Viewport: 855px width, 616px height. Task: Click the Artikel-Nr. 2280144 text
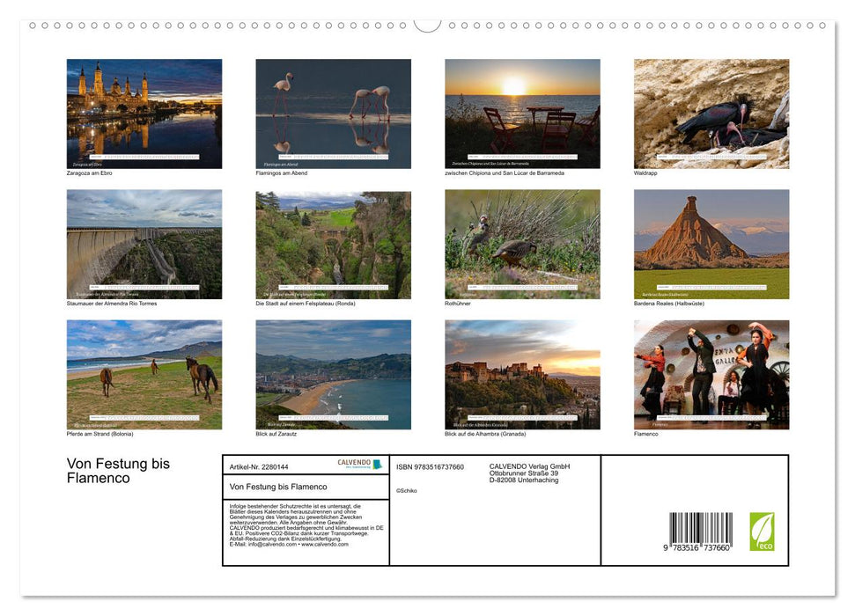pos(259,466)
